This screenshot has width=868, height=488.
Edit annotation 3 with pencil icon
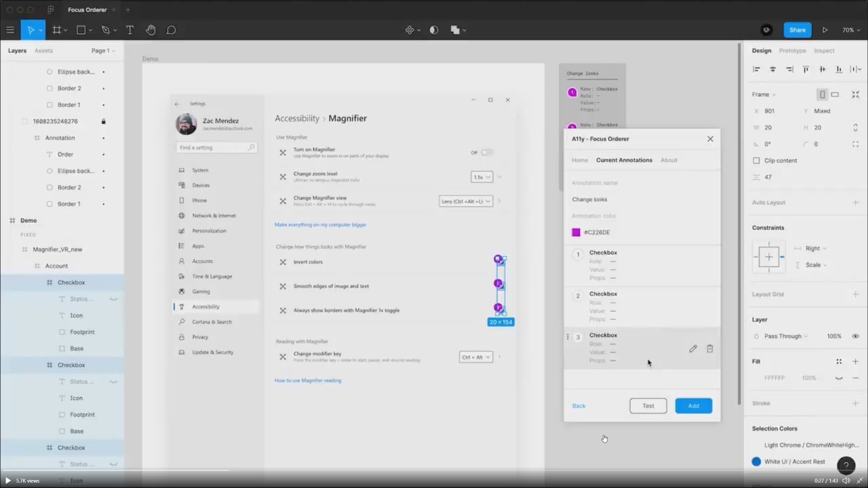tap(692, 348)
